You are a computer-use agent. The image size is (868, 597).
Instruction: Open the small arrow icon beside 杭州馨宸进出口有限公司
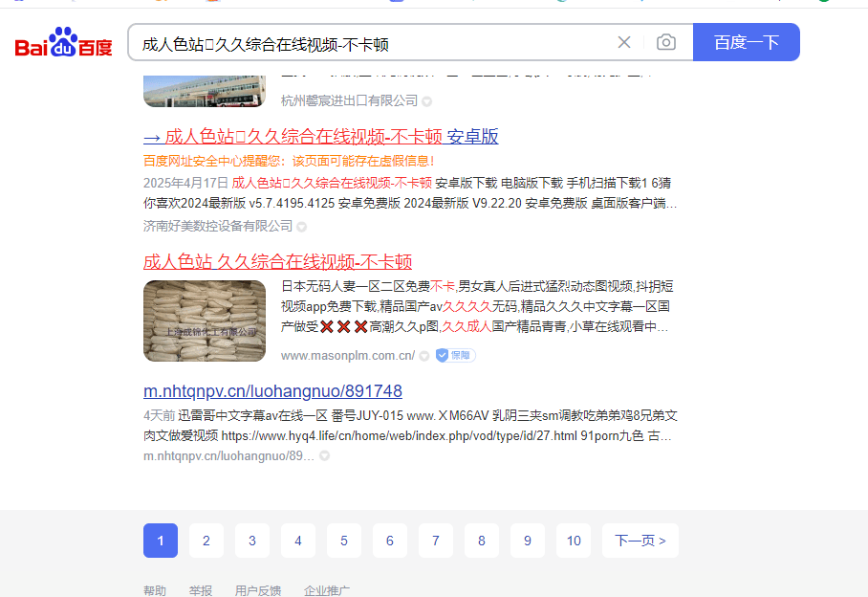tap(426, 101)
